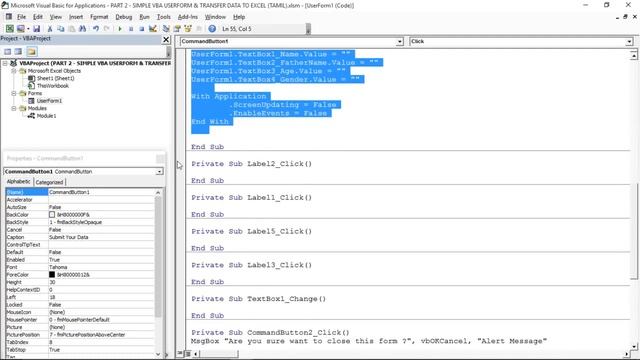The image size is (640, 360).
Task: Click the View Object icon in the Project panel
Action: [x=18, y=51]
